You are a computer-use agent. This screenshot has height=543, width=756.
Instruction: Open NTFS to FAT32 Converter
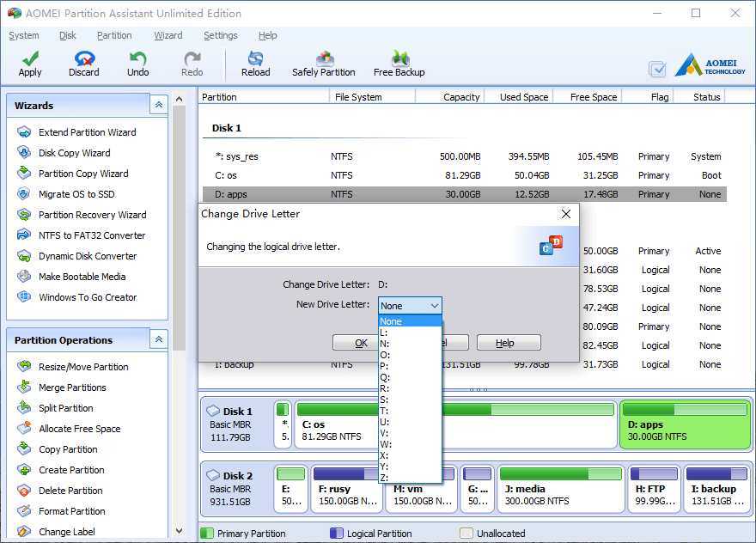coord(92,235)
